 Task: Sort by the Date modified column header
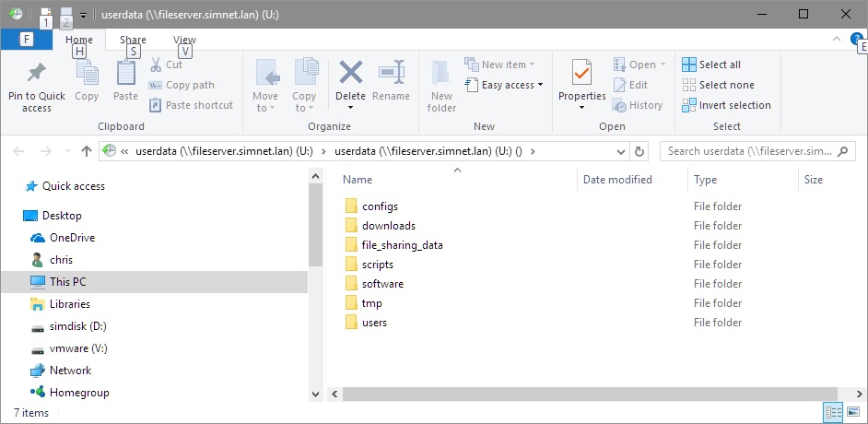click(x=617, y=180)
